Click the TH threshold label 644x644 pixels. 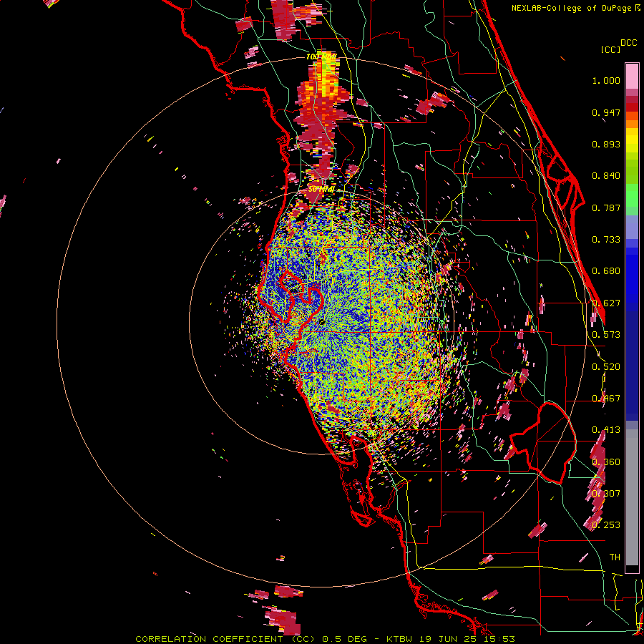(x=615, y=557)
